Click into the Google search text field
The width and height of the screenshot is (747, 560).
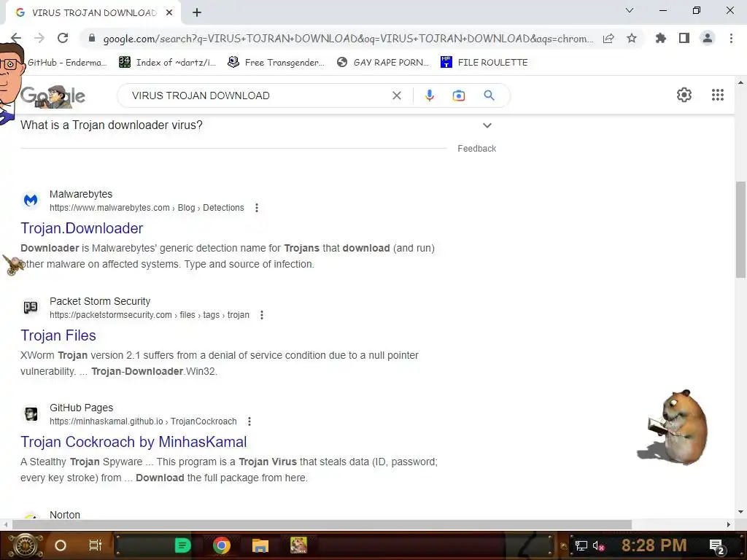pyautogui.click(x=258, y=96)
